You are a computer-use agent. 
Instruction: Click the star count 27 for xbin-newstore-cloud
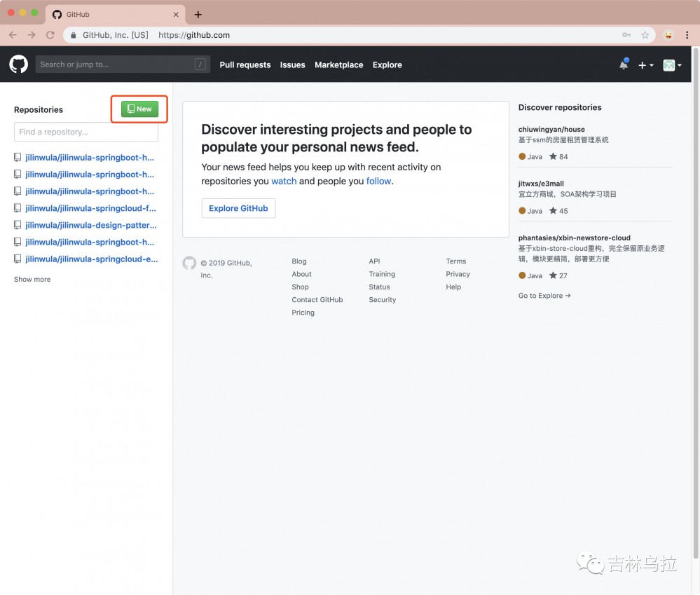pyautogui.click(x=558, y=276)
